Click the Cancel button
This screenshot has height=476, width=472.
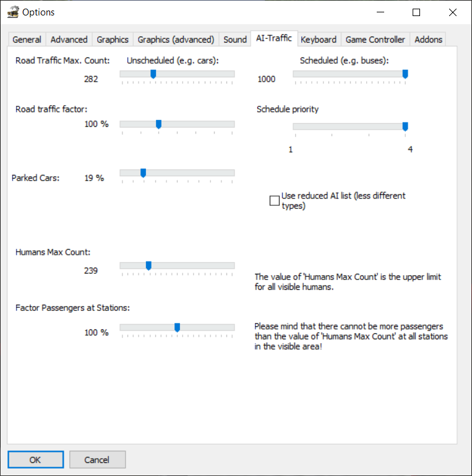97,460
